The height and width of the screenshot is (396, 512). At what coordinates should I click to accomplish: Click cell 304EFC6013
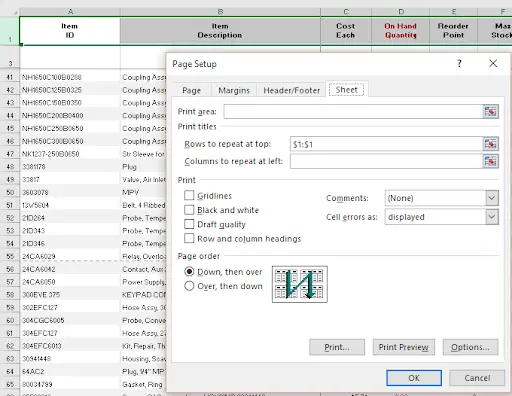click(x=70, y=346)
